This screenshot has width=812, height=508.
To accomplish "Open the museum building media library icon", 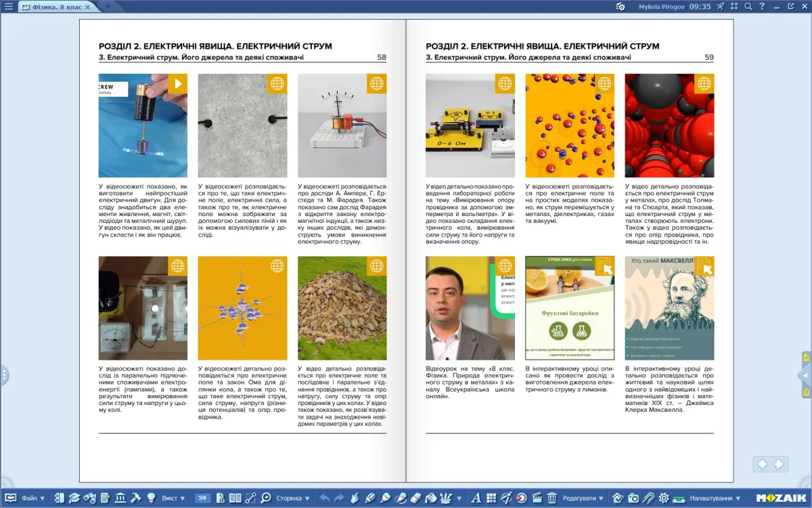I will pos(120,498).
